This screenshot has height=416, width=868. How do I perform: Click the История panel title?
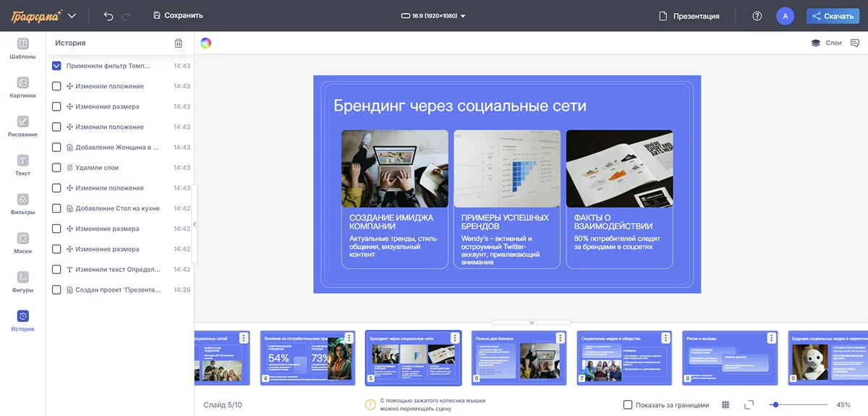[70, 43]
